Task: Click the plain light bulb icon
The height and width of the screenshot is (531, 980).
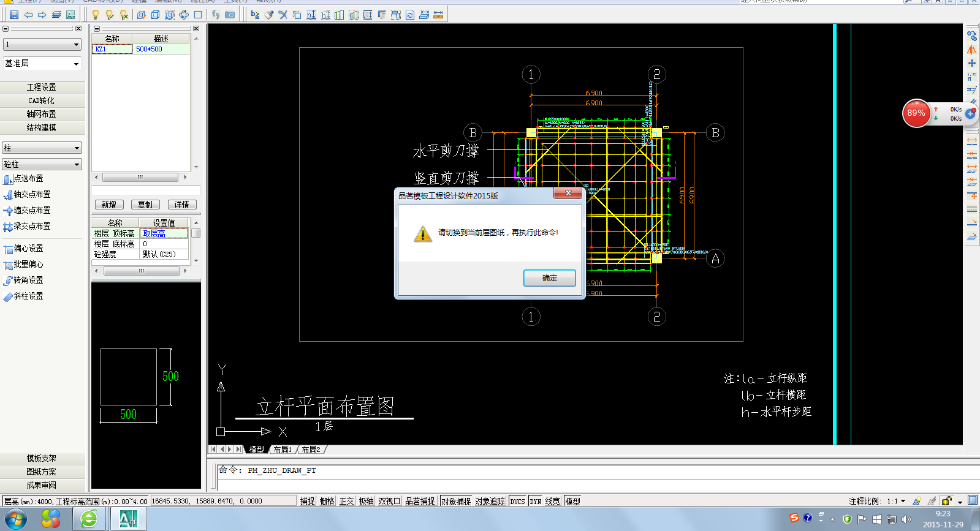Action: coord(96,15)
